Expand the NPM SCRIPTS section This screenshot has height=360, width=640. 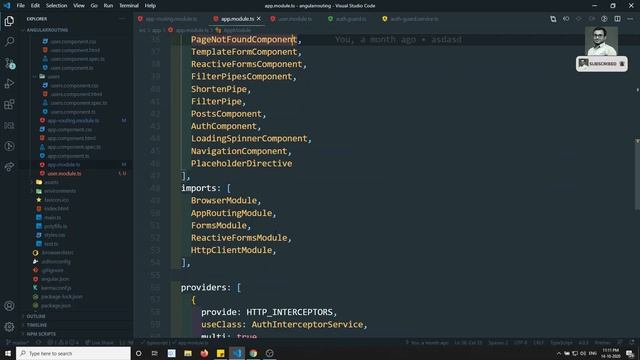click(41, 334)
